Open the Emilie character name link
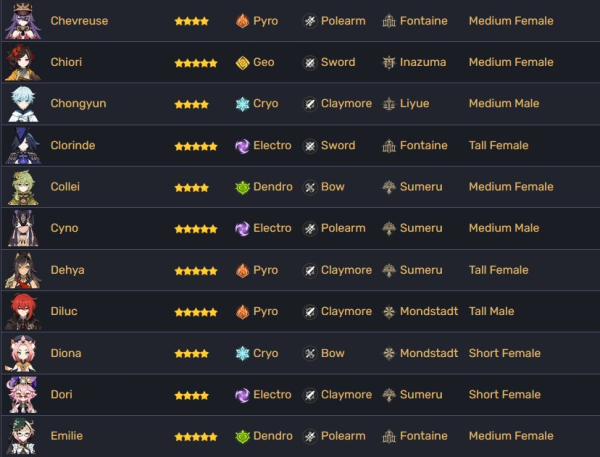 (x=68, y=437)
